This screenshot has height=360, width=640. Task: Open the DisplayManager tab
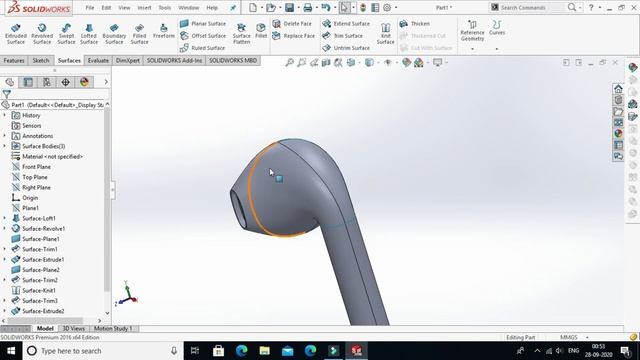tap(84, 82)
